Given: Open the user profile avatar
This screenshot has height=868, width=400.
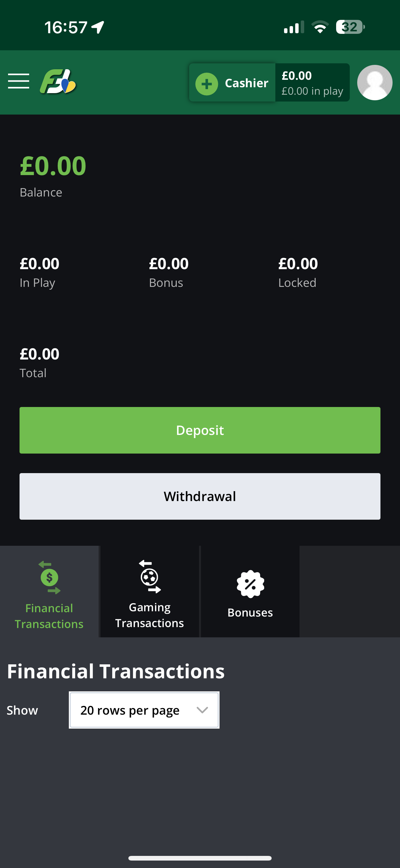Looking at the screenshot, I should click(x=374, y=83).
